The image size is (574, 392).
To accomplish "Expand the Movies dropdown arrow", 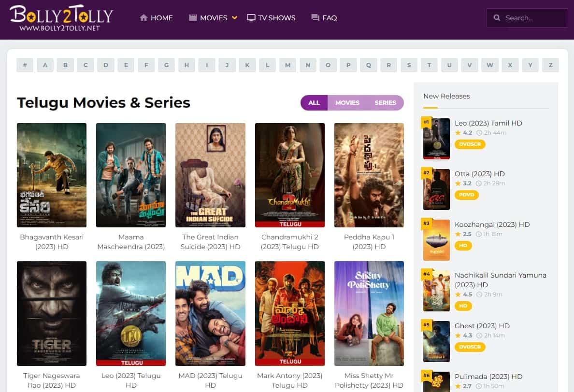I will click(235, 17).
